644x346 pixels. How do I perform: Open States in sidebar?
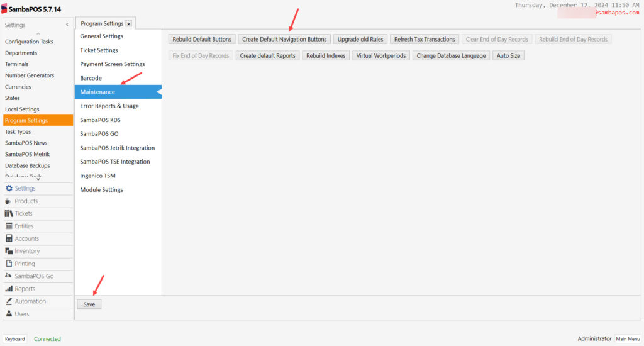click(38, 98)
